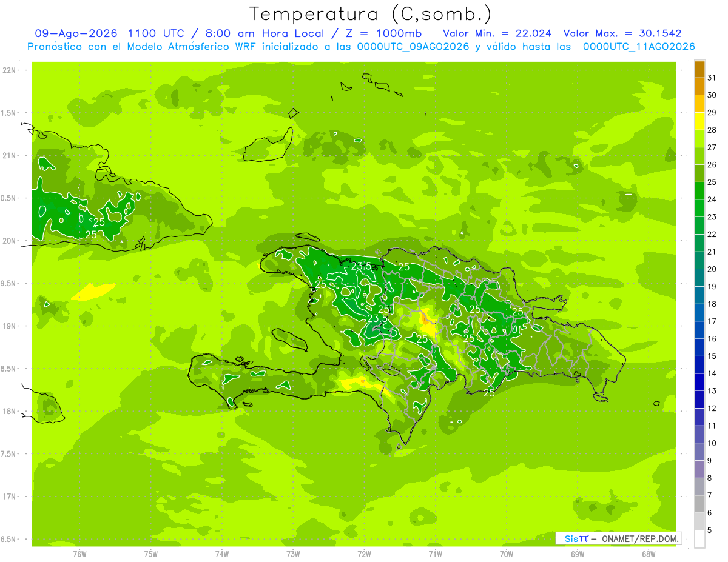Click the '17N' latitude axis label
Viewport: 728px width, 562px height.
(9, 497)
